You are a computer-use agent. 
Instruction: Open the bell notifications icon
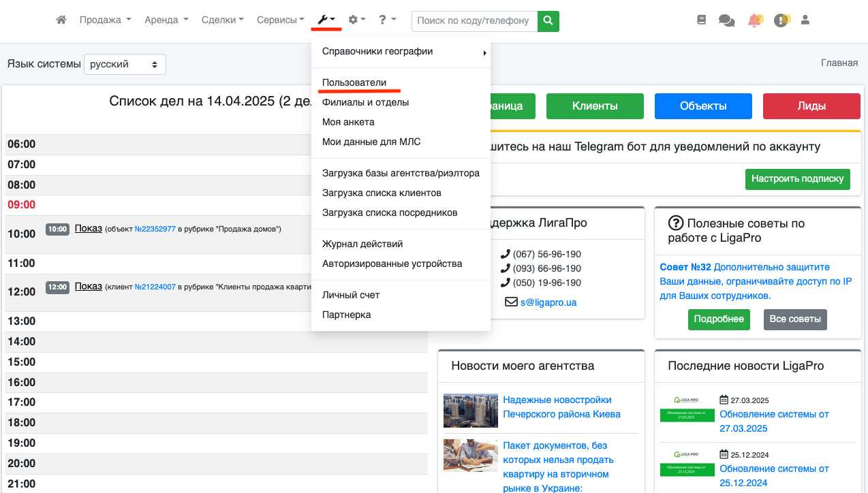click(x=754, y=20)
